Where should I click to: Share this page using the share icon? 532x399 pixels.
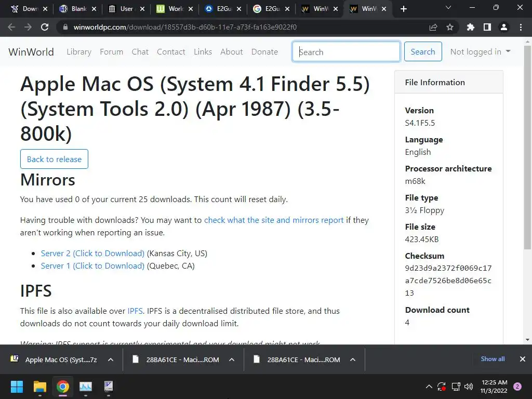click(433, 27)
